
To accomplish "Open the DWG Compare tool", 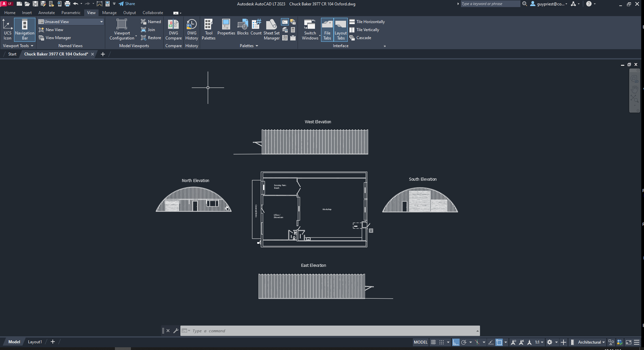I will click(173, 30).
